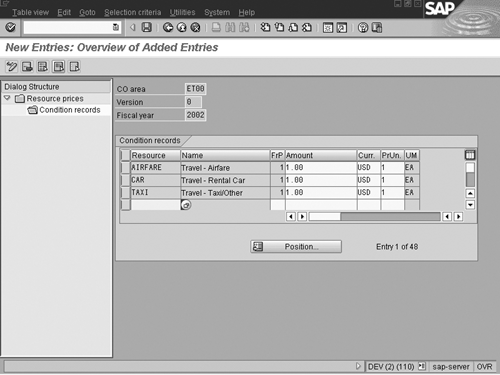Click the Position... button
The width and height of the screenshot is (500, 375).
pos(296,247)
